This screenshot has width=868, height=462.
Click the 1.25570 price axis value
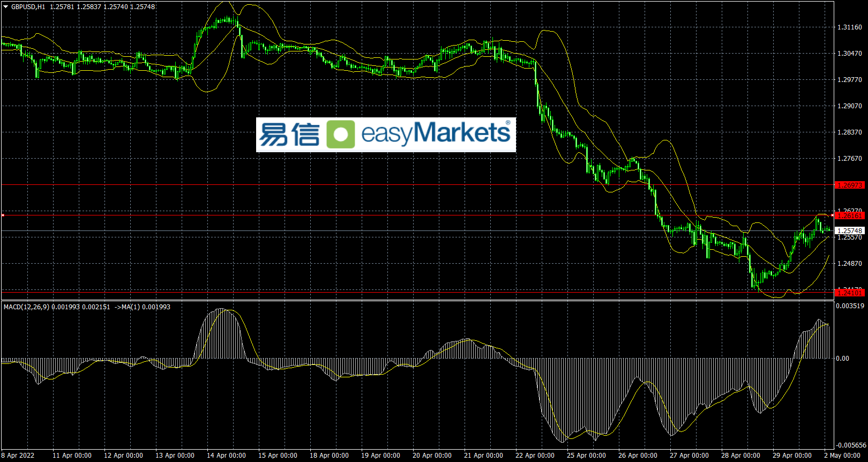pyautogui.click(x=850, y=237)
